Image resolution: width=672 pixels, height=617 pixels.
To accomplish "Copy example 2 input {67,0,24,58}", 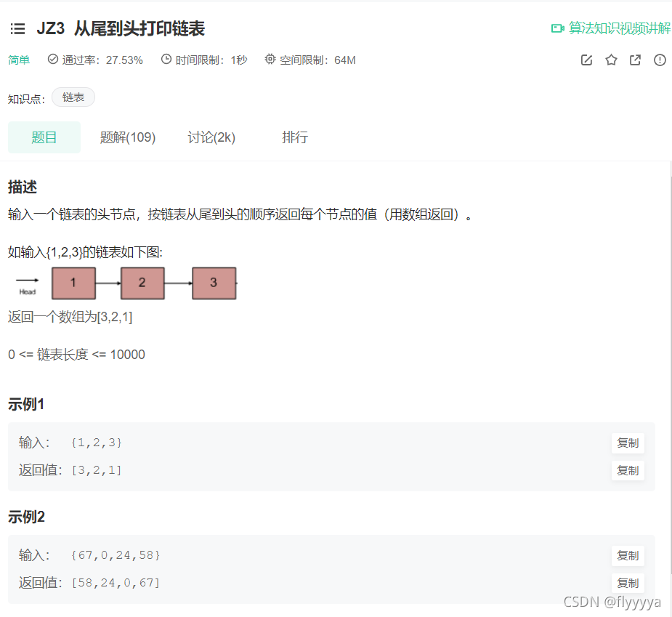I will click(x=628, y=556).
